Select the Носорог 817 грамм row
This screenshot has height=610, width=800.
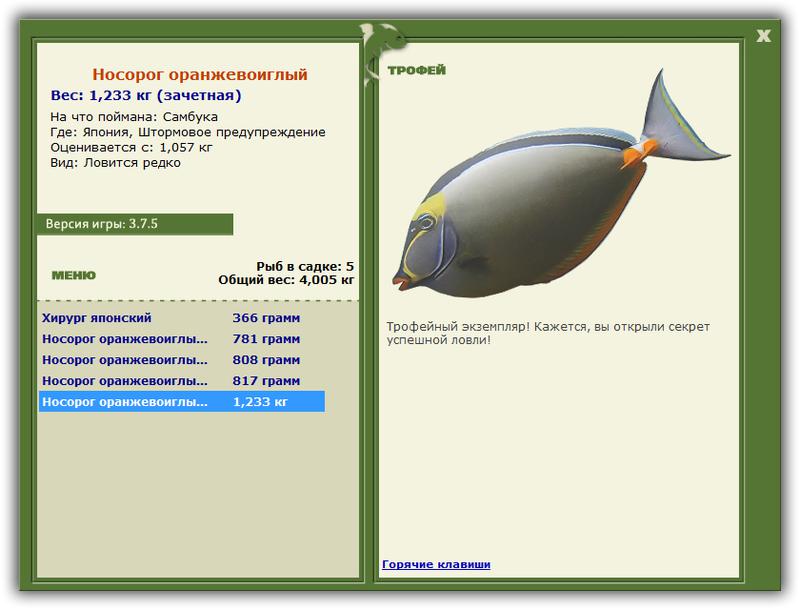pyautogui.click(x=182, y=380)
